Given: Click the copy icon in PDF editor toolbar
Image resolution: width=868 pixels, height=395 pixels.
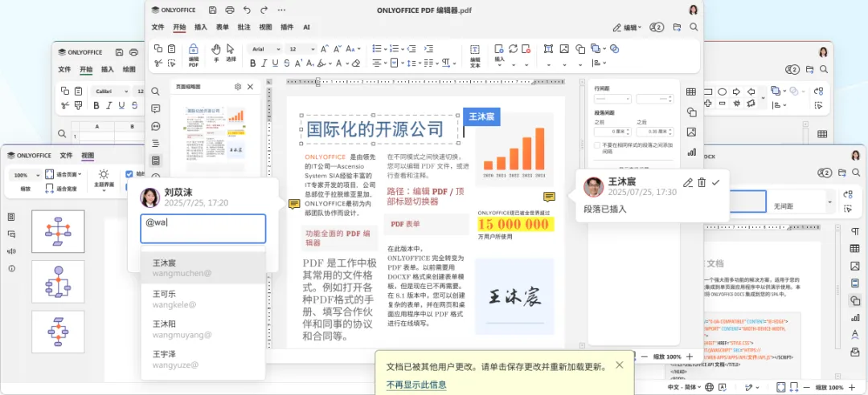Looking at the screenshot, I should click(x=158, y=49).
